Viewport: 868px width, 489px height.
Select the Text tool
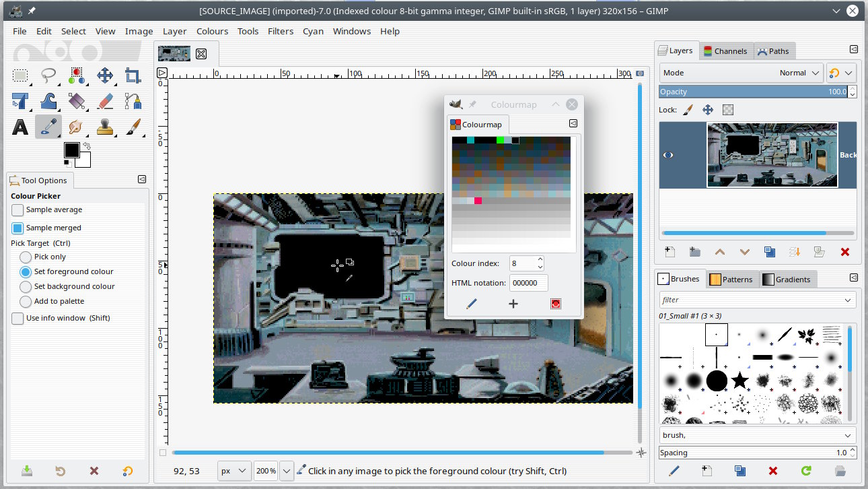pos(20,127)
